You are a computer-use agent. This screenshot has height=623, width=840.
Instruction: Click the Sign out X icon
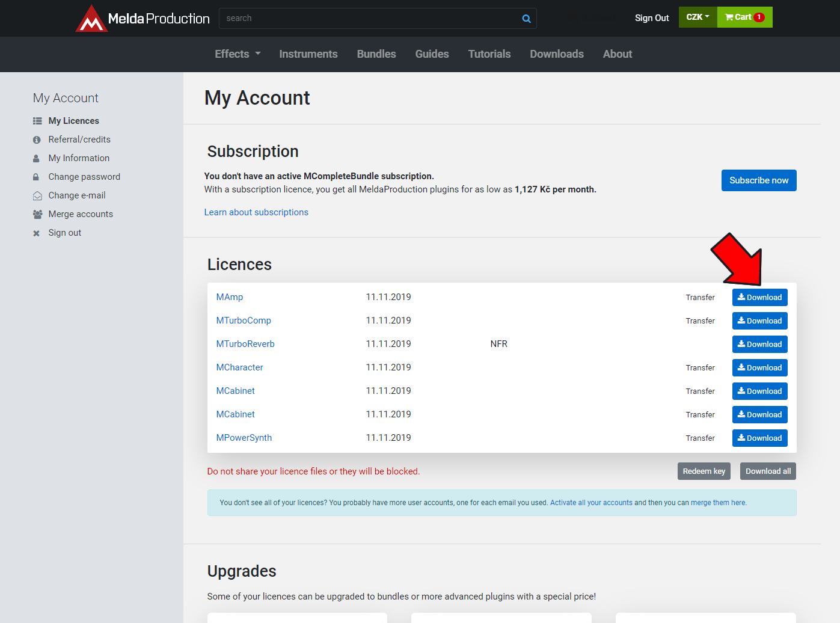[x=36, y=233]
